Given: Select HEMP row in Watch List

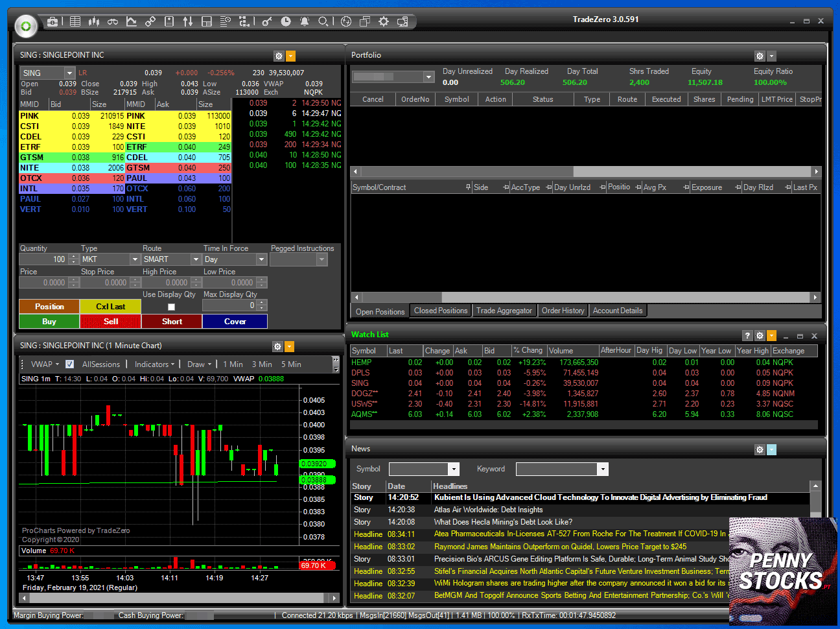Looking at the screenshot, I should click(583, 362).
